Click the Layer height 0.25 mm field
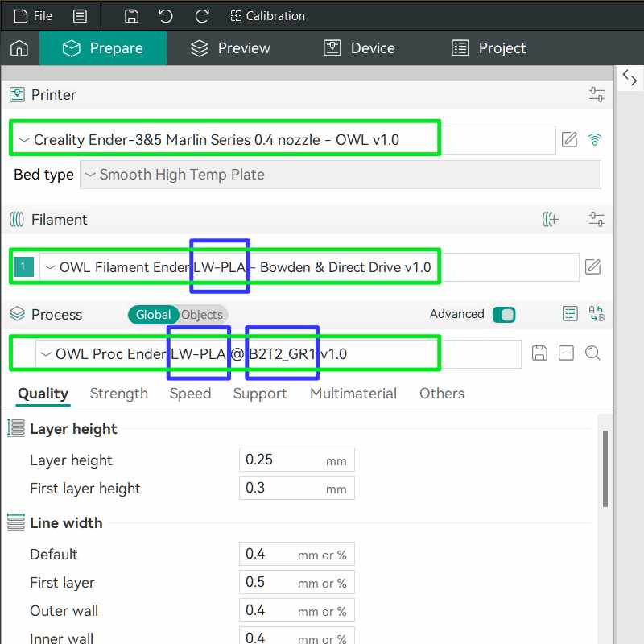 (x=297, y=460)
